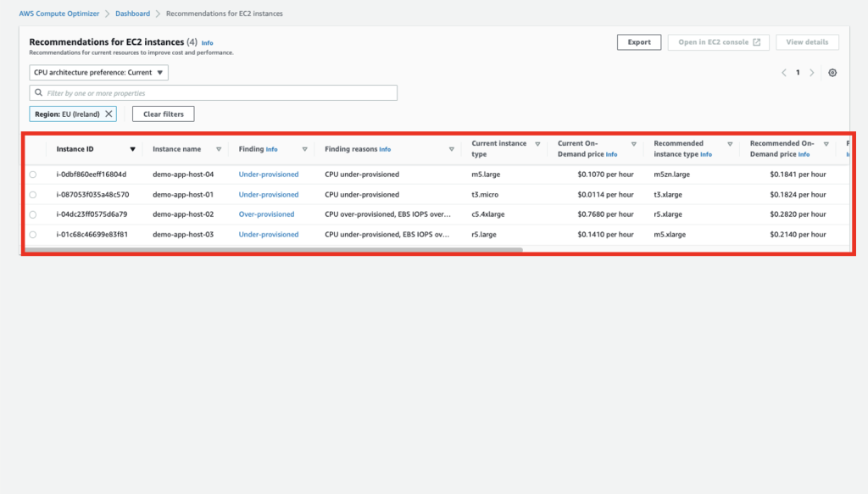This screenshot has width=868, height=494.
Task: Sort by Finding reasons column arrow
Action: tap(451, 149)
